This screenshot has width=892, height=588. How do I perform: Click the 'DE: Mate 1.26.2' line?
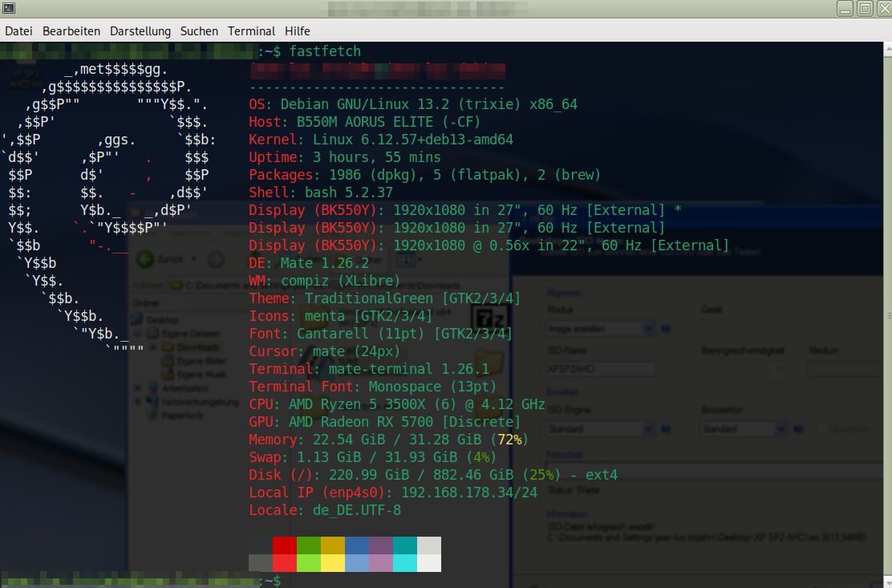coord(309,263)
